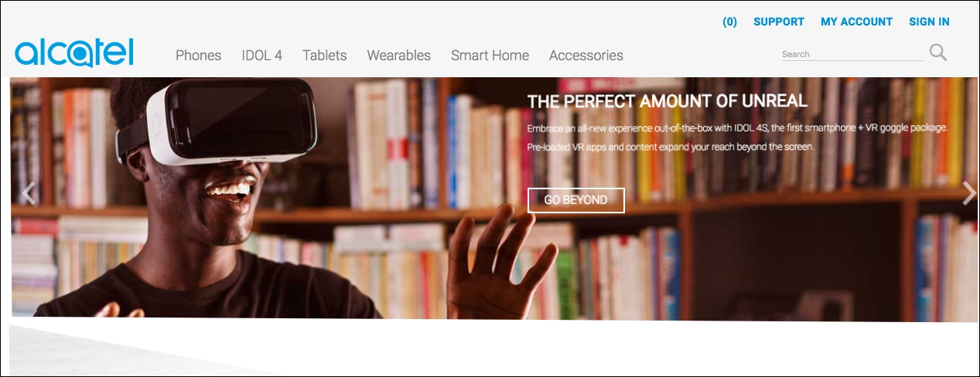Screen dimensions: 980x377
Task: Open the cart showing (0) items
Action: (729, 22)
